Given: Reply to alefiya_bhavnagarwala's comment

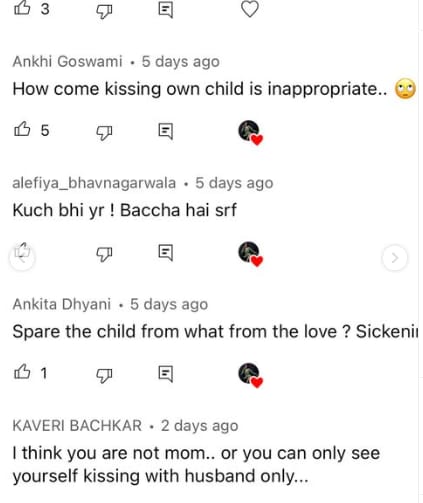Looking at the screenshot, I should 165,252.
